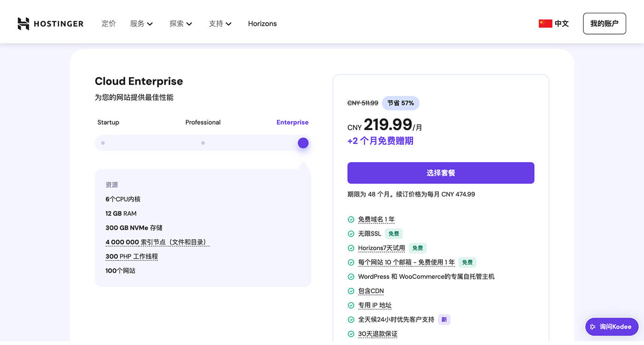Click the 我的账户 button
Screen dimensions: 644x345
[604, 23]
